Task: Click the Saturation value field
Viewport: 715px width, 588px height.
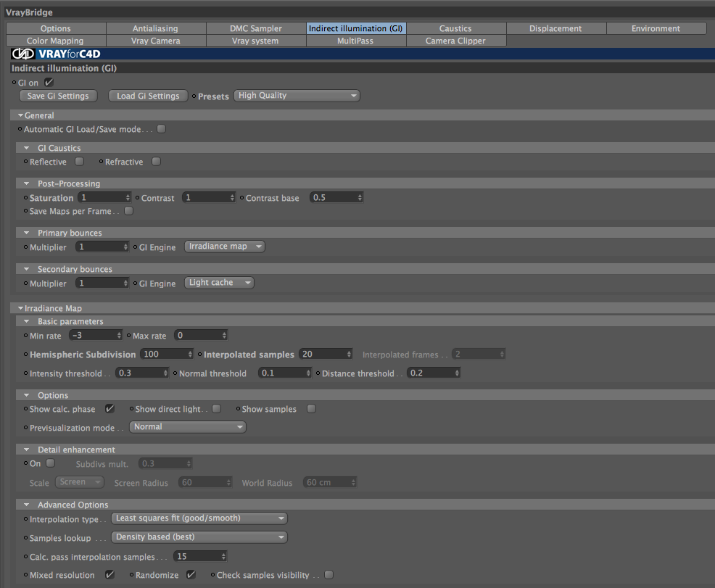Action: click(x=104, y=197)
